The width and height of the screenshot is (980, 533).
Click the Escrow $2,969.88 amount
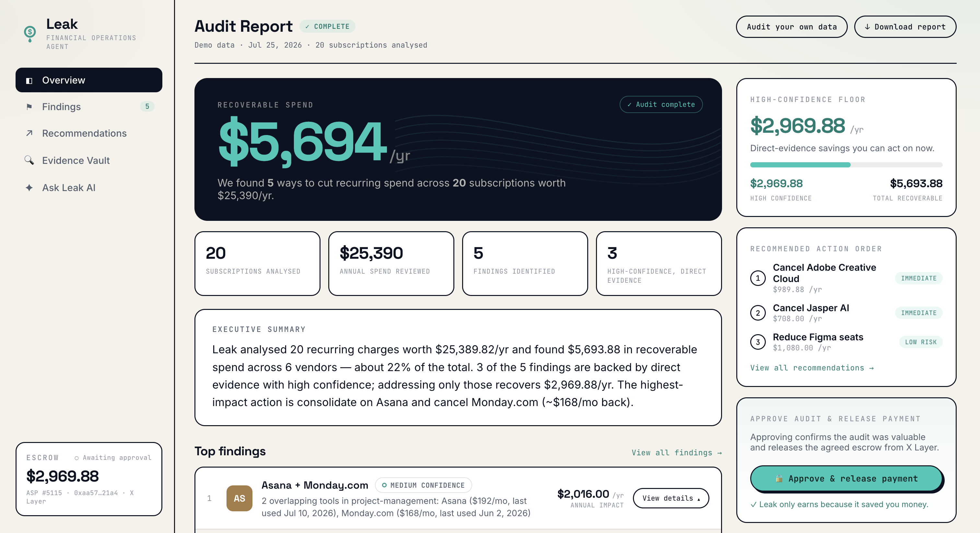coord(63,476)
